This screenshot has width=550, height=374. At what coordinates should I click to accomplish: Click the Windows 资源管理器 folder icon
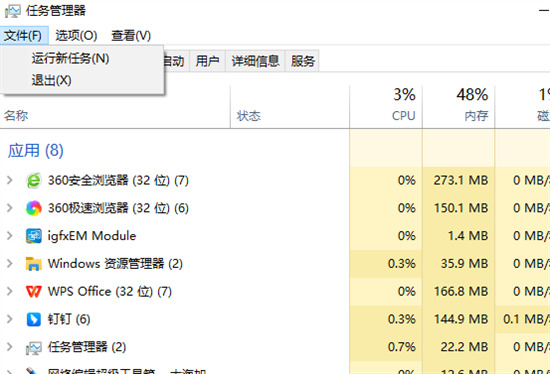tap(34, 263)
